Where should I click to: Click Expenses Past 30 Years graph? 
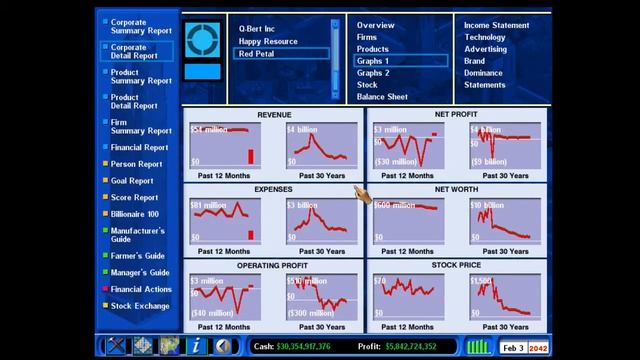click(x=322, y=221)
